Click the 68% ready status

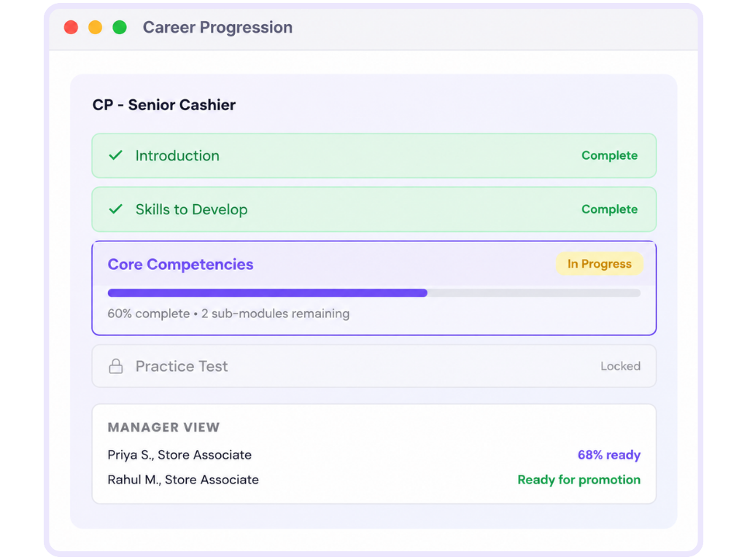(609, 455)
